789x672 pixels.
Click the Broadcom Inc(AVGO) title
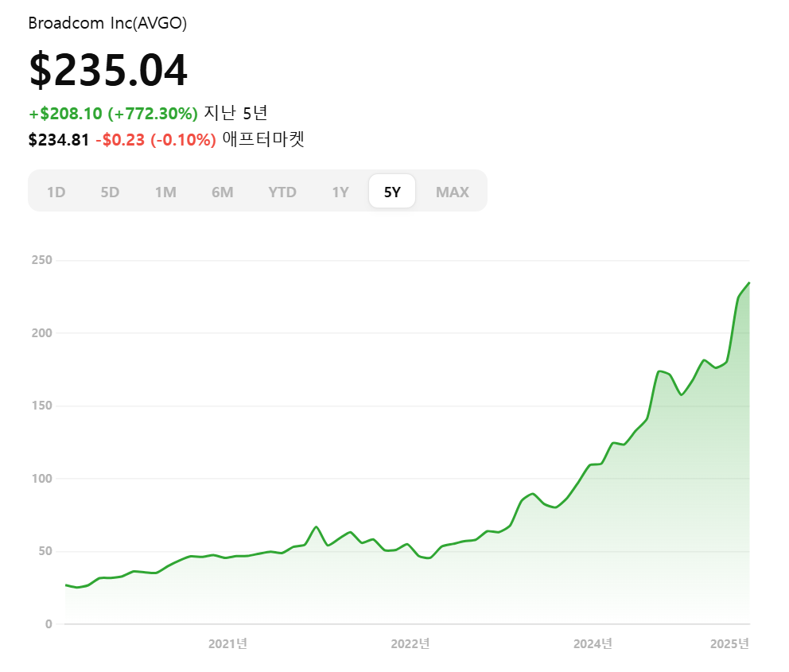[x=110, y=23]
